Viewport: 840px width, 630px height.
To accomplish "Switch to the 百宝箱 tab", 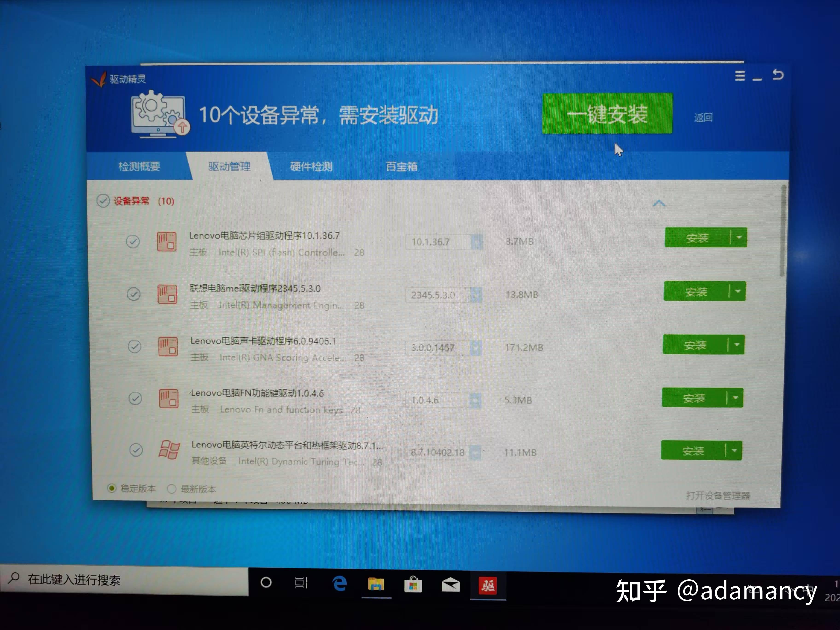I will pyautogui.click(x=401, y=166).
